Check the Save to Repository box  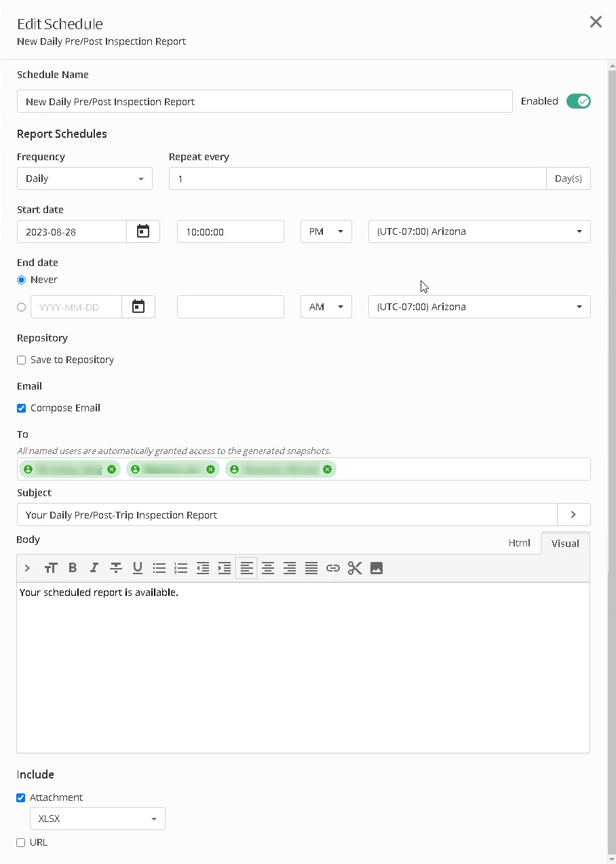(22, 360)
